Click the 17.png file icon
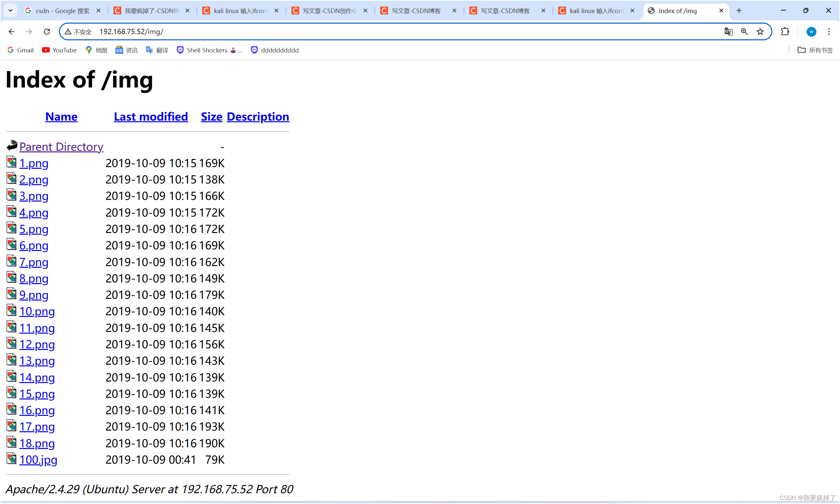 click(x=12, y=426)
